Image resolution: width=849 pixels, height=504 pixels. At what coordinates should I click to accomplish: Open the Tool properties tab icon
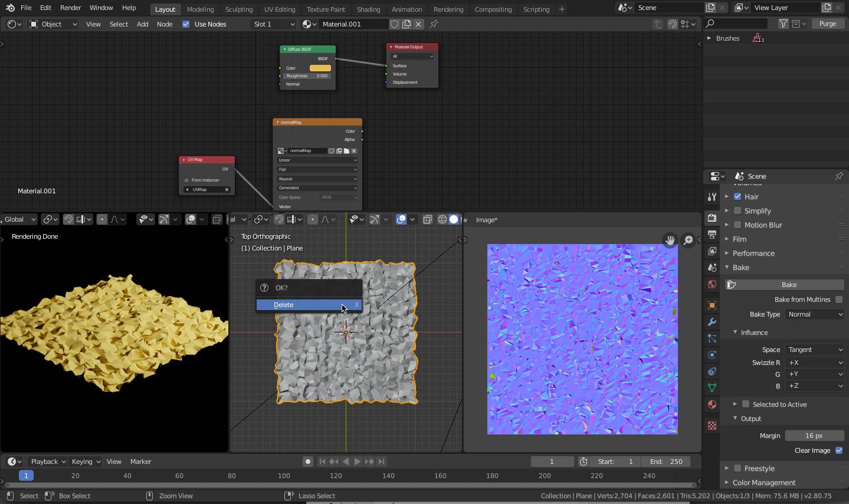click(712, 197)
